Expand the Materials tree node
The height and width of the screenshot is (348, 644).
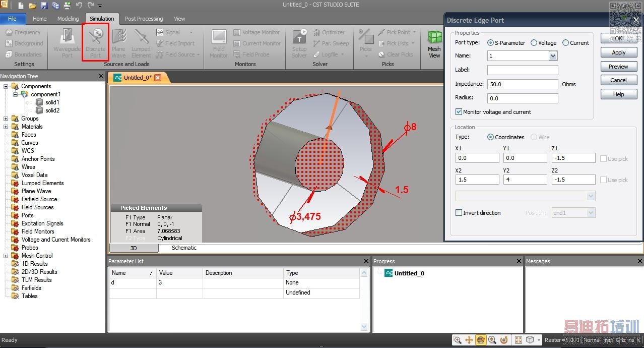pyautogui.click(x=6, y=127)
